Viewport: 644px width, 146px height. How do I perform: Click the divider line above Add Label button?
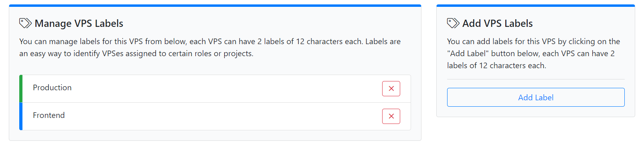536,79
